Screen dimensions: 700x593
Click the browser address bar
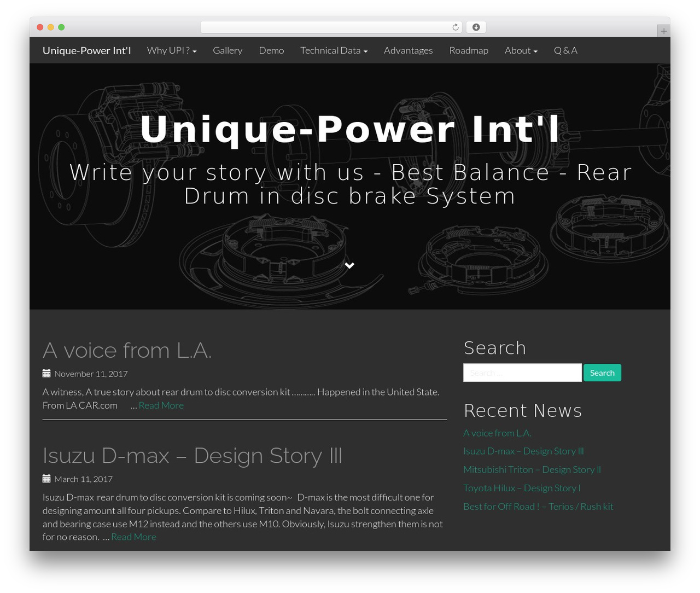pos(331,27)
